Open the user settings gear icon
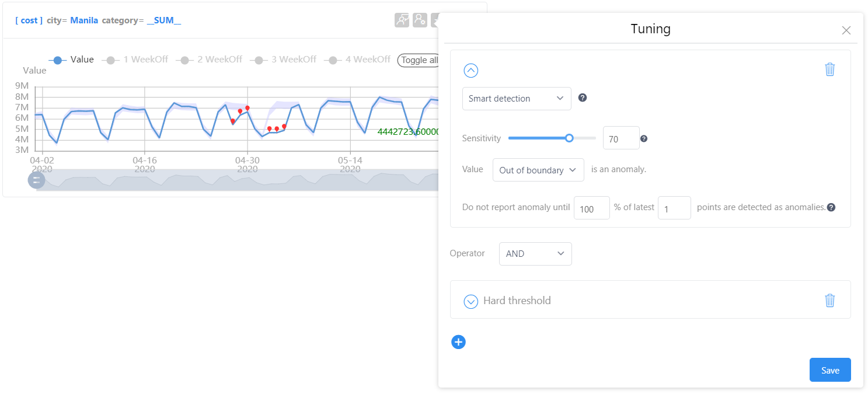868x394 pixels. pos(420,20)
